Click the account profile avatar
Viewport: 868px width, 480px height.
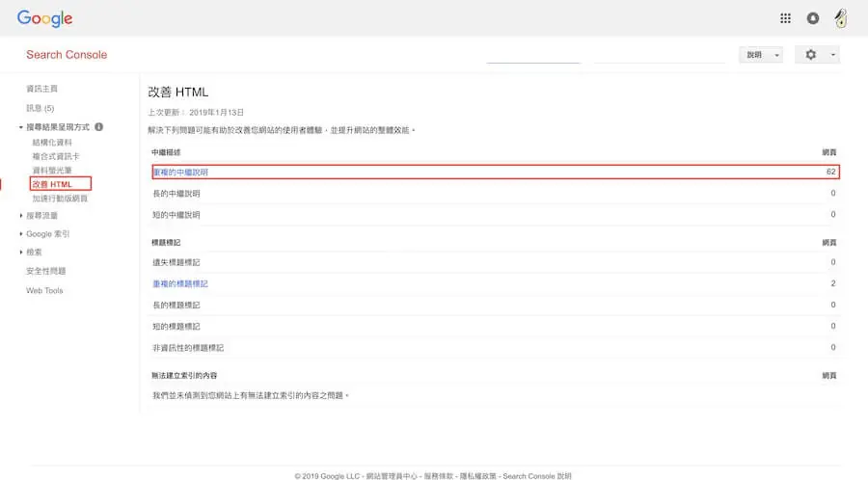point(841,18)
